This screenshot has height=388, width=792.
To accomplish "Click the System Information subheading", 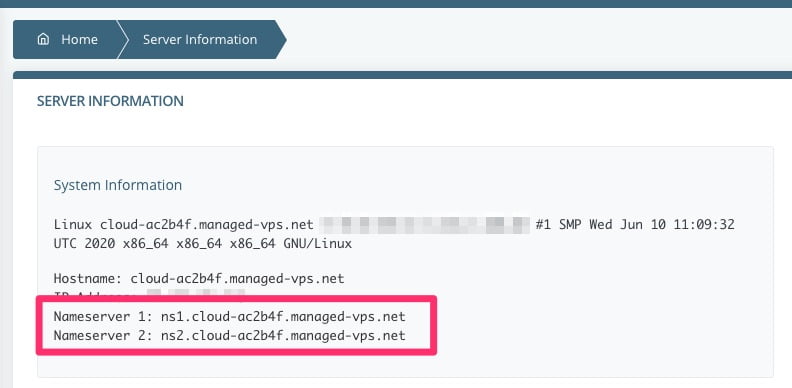I will click(118, 185).
